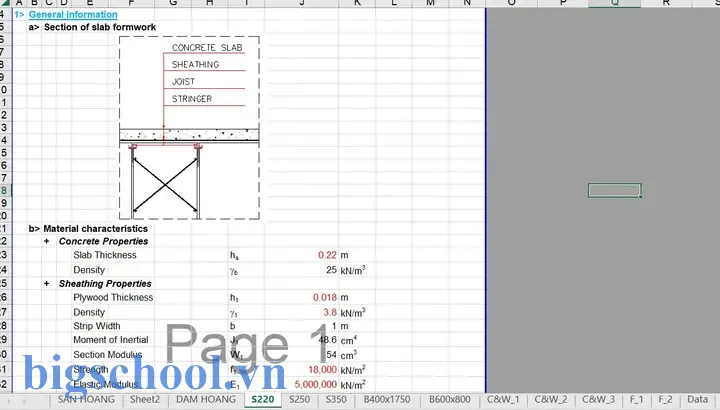Select the Strength value 18,000
This screenshot has height=410, width=720.
tap(322, 370)
